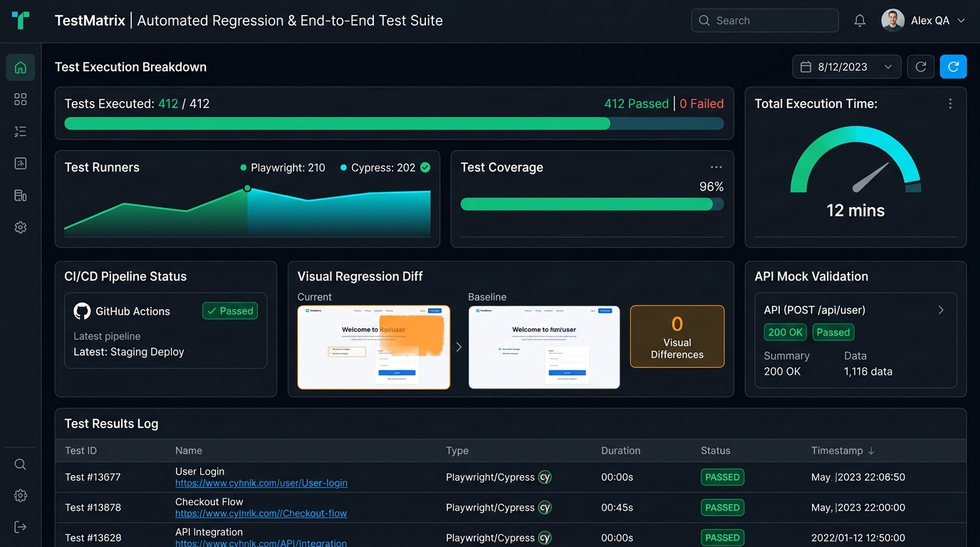Open the reports sidebar icon
980x547 pixels.
pyautogui.click(x=20, y=195)
